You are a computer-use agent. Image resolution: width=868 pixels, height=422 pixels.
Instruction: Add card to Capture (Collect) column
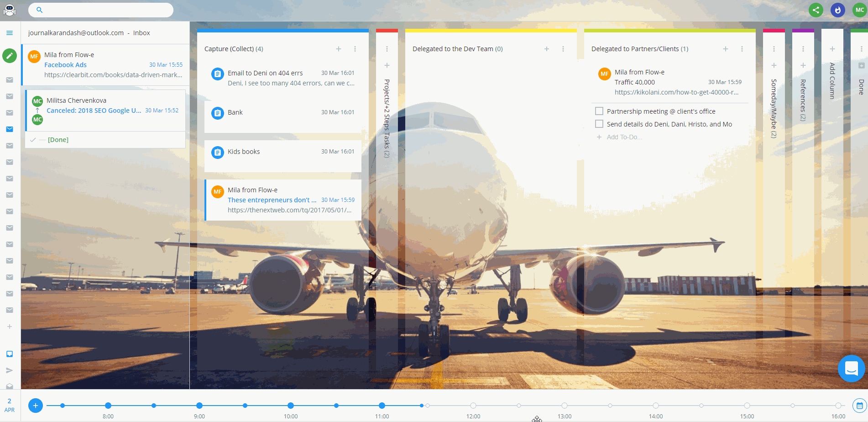[339, 49]
